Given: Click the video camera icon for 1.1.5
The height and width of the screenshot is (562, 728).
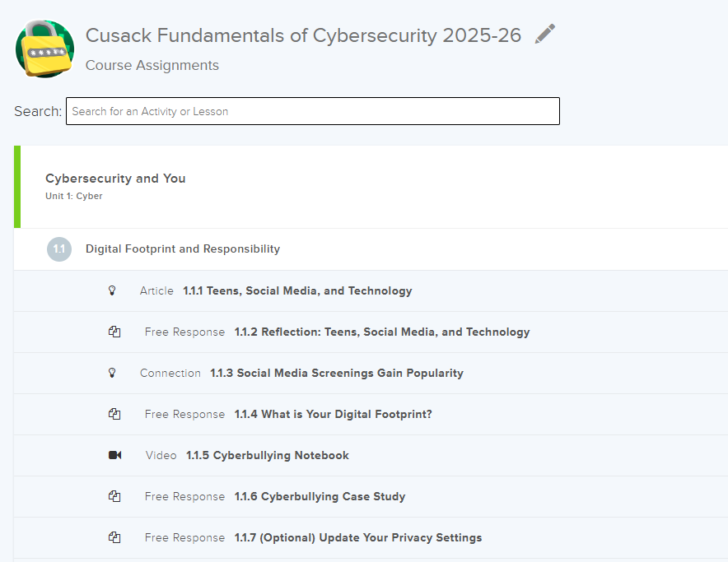Looking at the screenshot, I should 114,455.
